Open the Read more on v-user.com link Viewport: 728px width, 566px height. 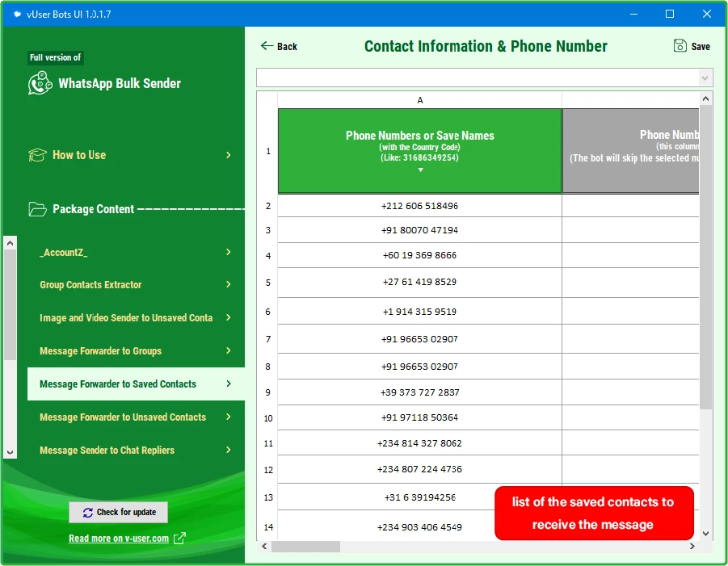pyautogui.click(x=119, y=539)
